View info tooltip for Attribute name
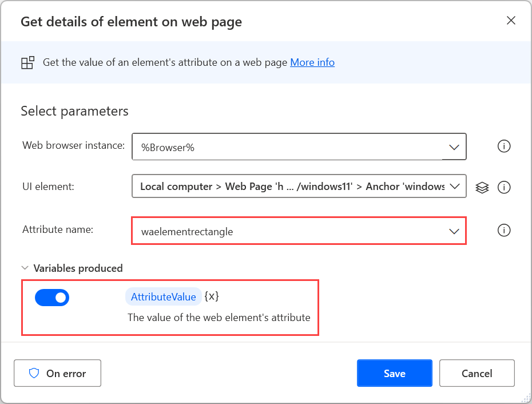 [x=504, y=230]
